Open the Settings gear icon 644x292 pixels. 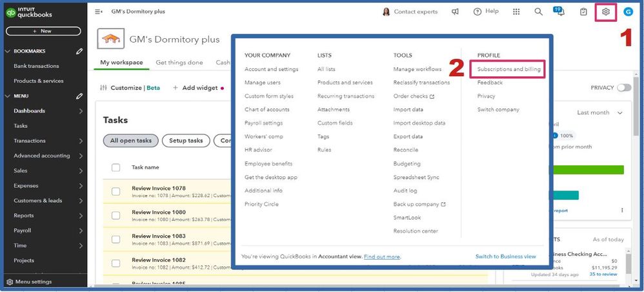click(606, 12)
